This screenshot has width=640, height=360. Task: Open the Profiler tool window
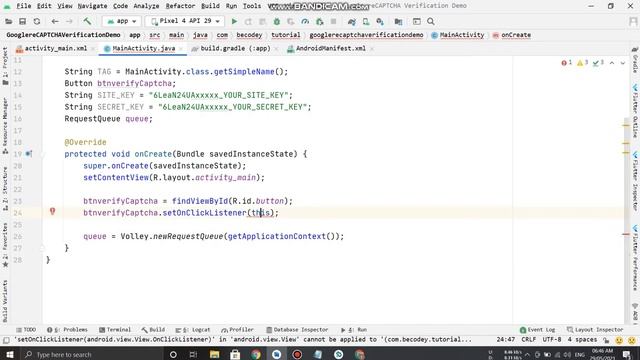(237, 329)
